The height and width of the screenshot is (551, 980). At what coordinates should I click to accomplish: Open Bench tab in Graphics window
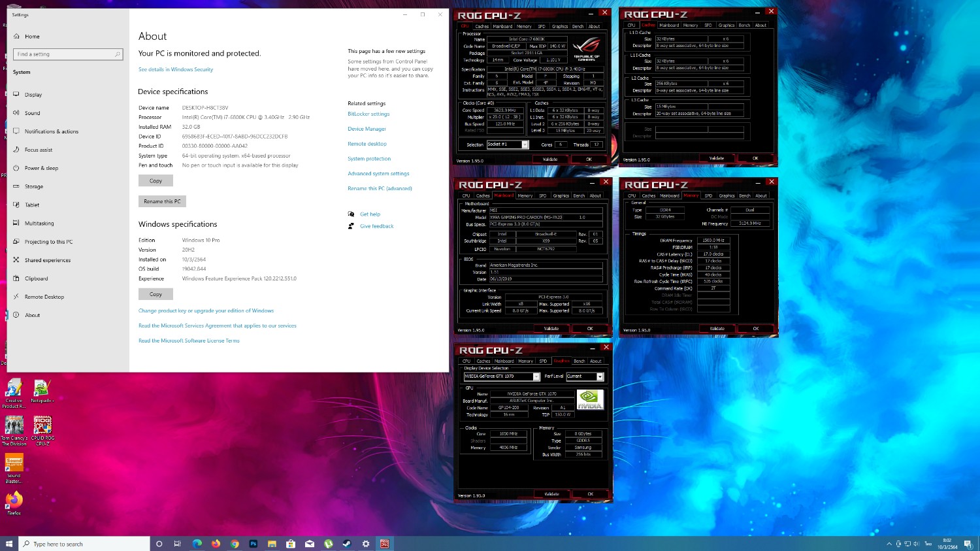[580, 361]
